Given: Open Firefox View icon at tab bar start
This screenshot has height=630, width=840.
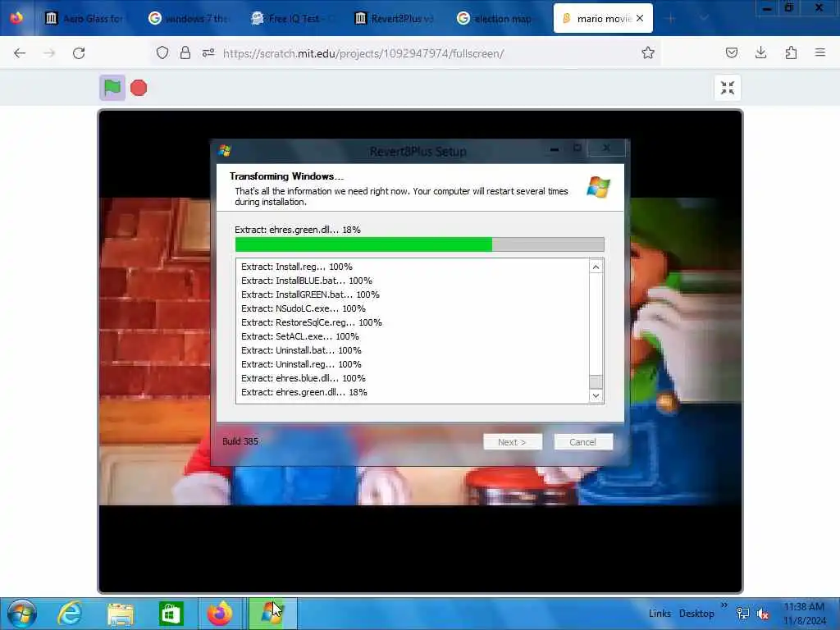Looking at the screenshot, I should [16, 18].
